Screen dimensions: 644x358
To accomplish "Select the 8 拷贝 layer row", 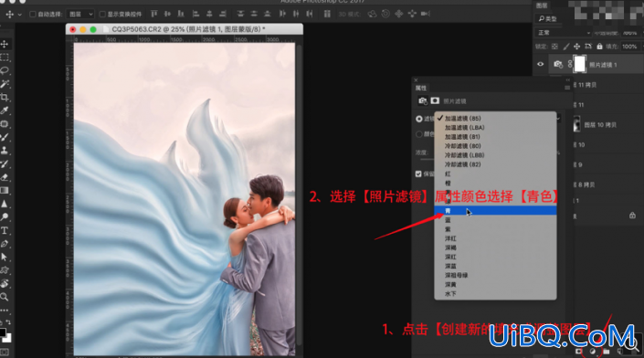I will tap(607, 184).
